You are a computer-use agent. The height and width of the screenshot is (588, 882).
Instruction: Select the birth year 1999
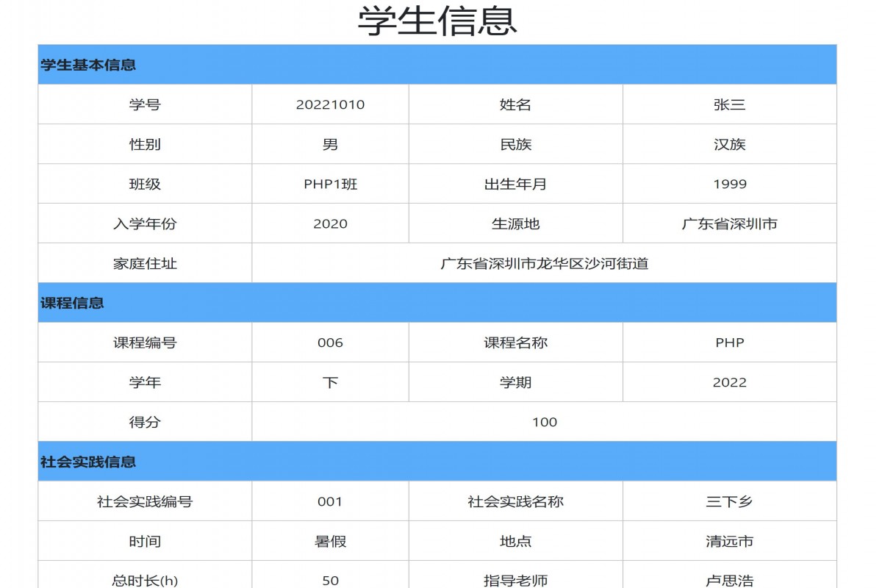coord(729,184)
